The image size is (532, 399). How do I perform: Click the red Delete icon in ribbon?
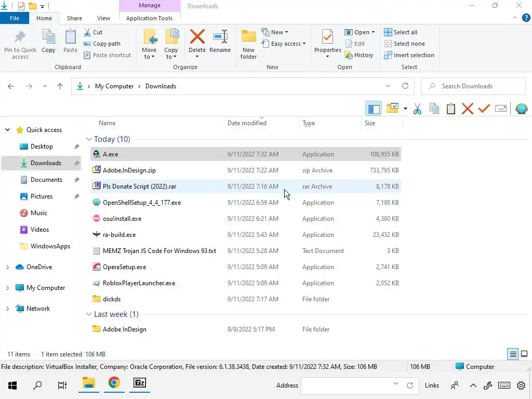click(197, 37)
